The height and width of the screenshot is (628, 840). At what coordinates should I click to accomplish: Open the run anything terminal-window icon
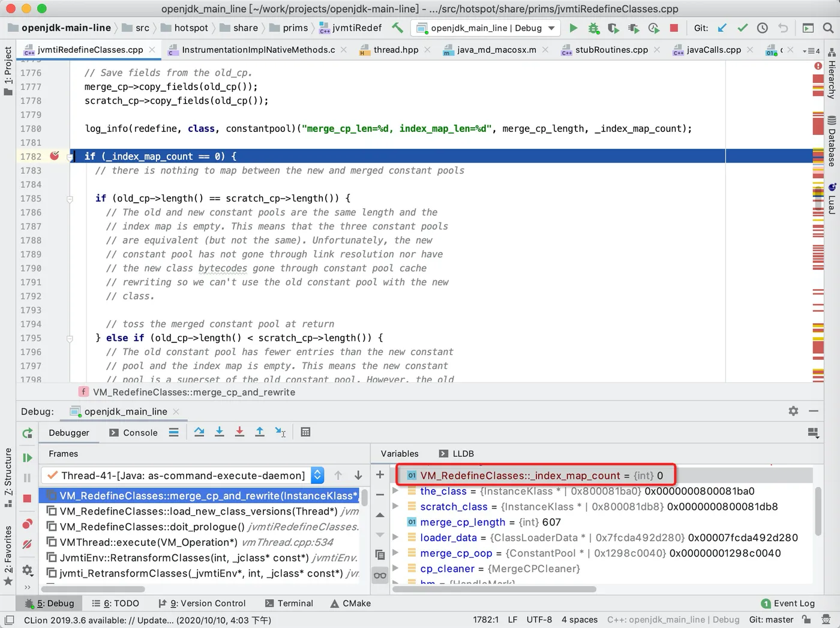point(808,28)
